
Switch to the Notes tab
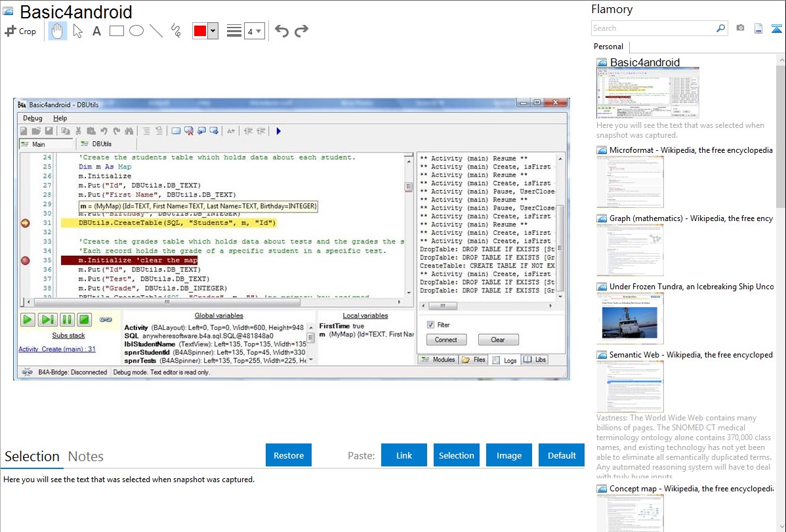tap(86, 457)
